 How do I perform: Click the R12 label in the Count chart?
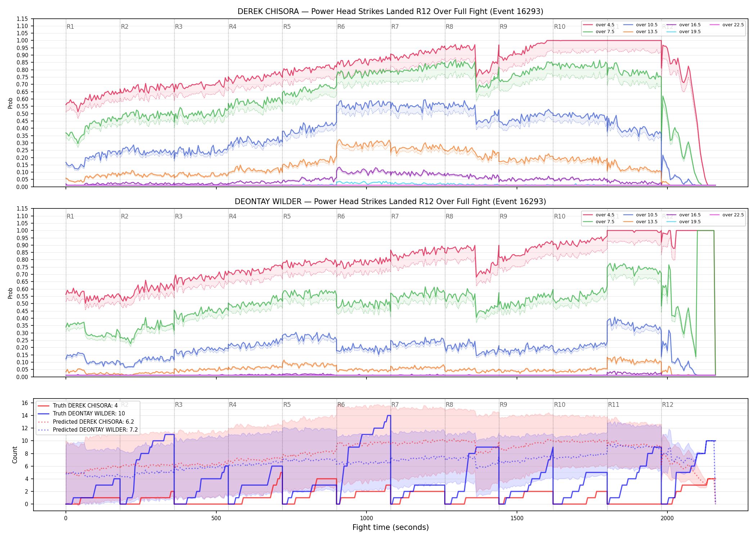click(x=668, y=405)
